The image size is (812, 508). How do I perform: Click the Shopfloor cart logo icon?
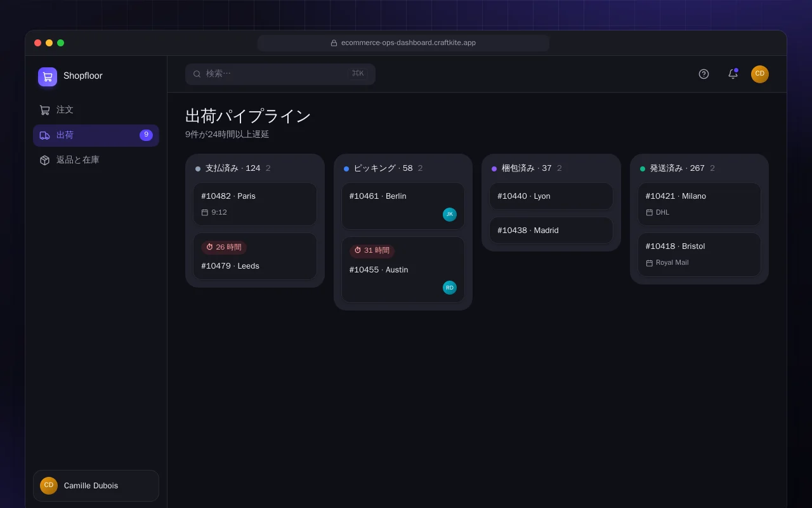(48, 77)
